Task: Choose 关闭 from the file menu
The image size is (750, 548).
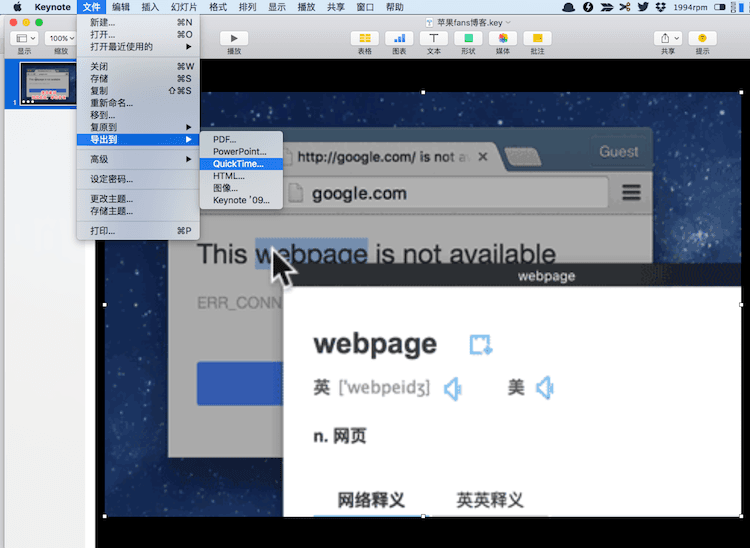Action: (x=138, y=66)
